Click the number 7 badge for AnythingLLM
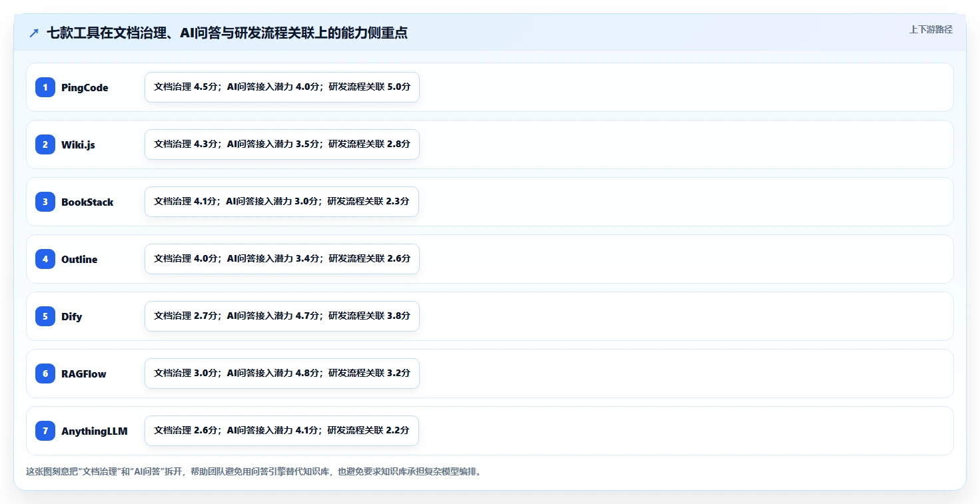980x504 pixels. (45, 431)
